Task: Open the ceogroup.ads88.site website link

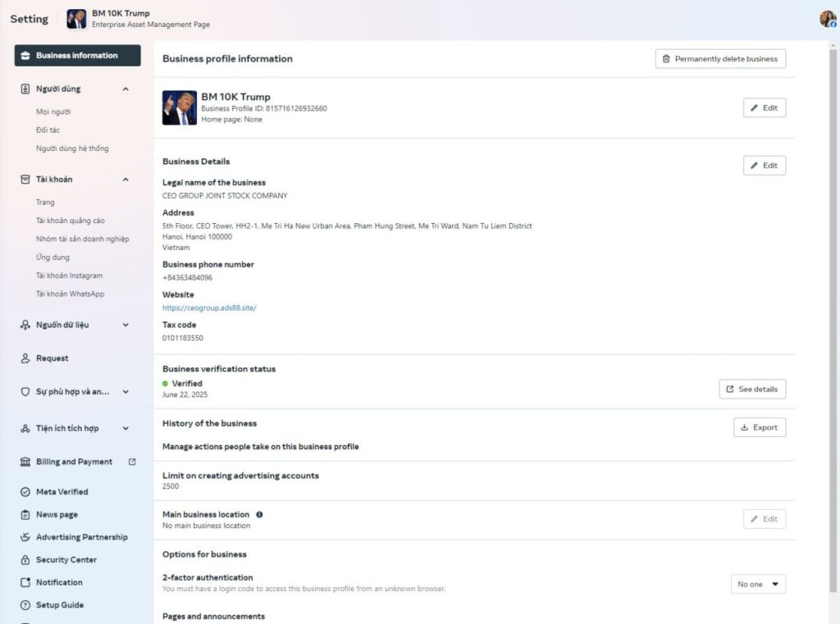Action: pos(209,308)
